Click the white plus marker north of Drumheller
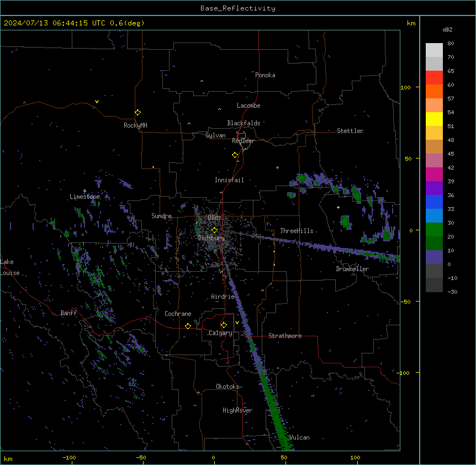Screen dimensions: 476x465 point(338,207)
